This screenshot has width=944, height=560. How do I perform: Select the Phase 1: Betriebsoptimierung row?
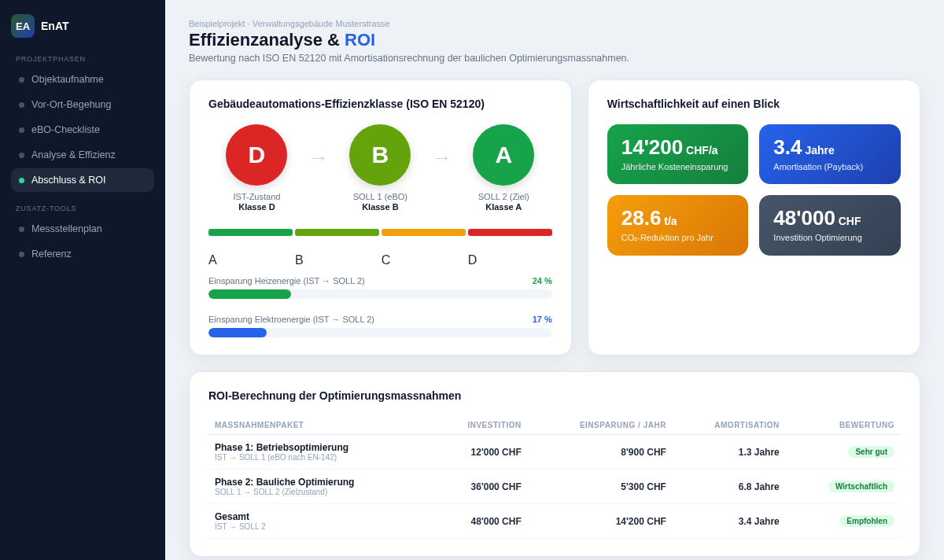pyautogui.click(x=555, y=452)
